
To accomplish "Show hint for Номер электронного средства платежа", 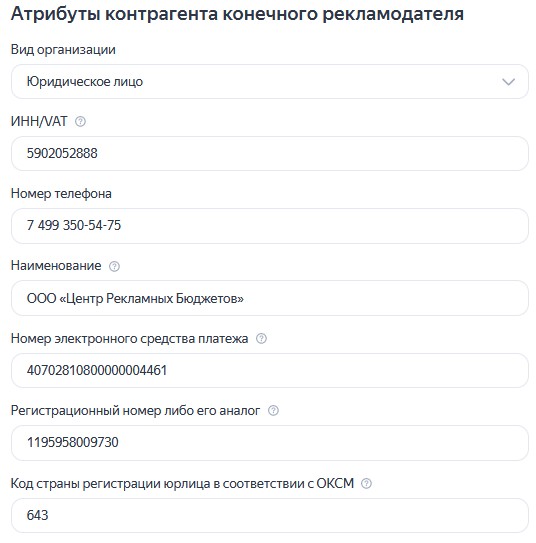I will [261, 339].
